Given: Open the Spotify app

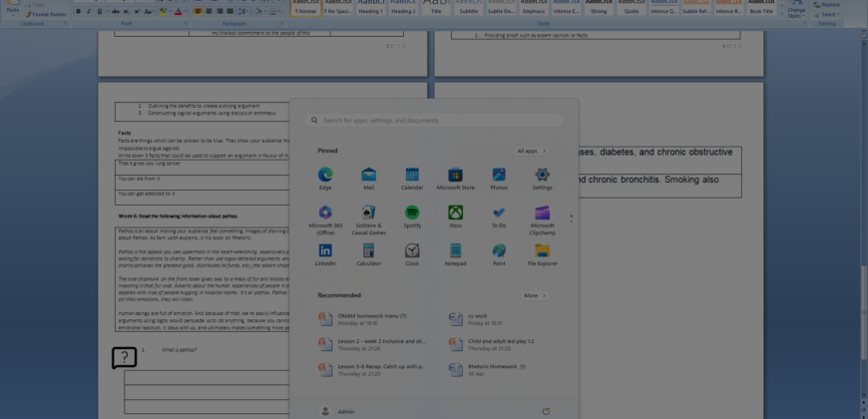Looking at the screenshot, I should tap(412, 216).
